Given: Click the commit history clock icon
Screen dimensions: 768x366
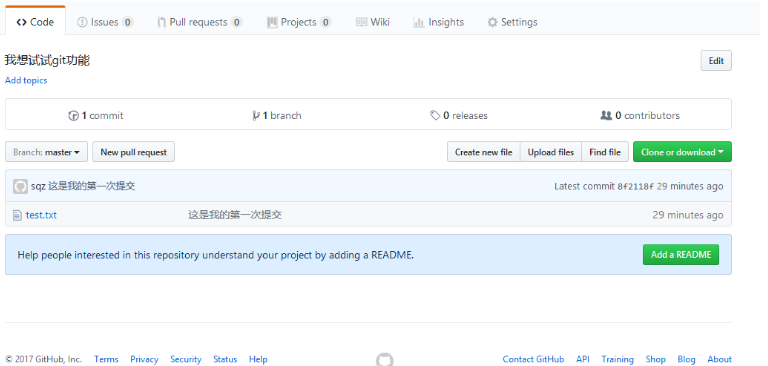Looking at the screenshot, I should tap(73, 116).
